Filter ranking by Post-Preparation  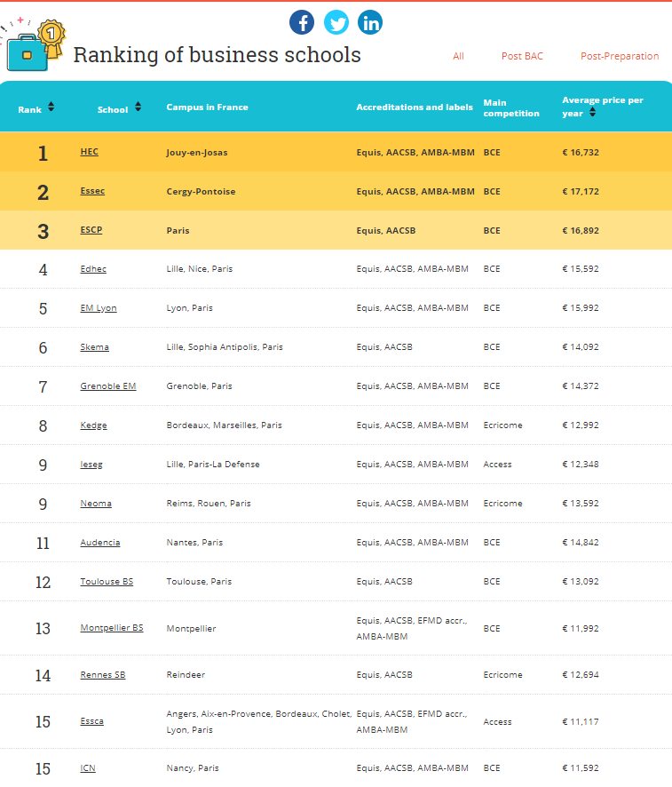pyautogui.click(x=620, y=56)
